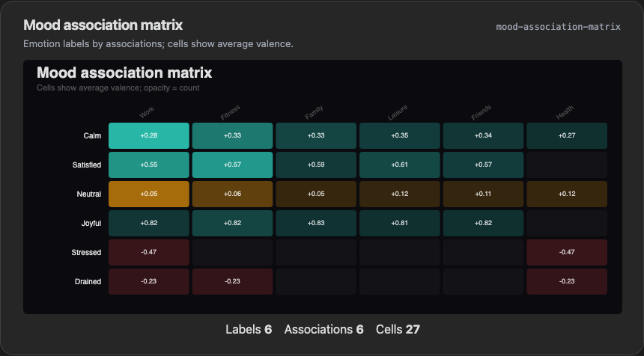Click the empty Stressed / Leisure cell

click(x=400, y=252)
